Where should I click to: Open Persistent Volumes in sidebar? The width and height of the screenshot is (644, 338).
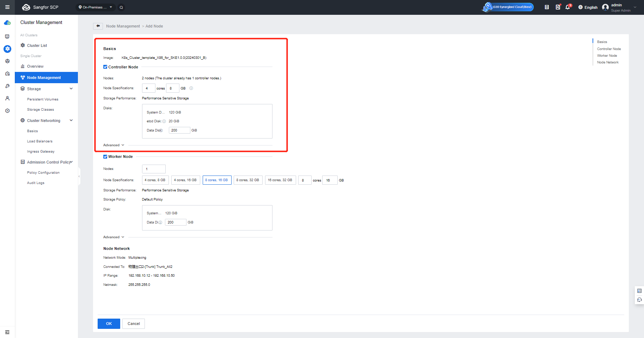coord(43,99)
